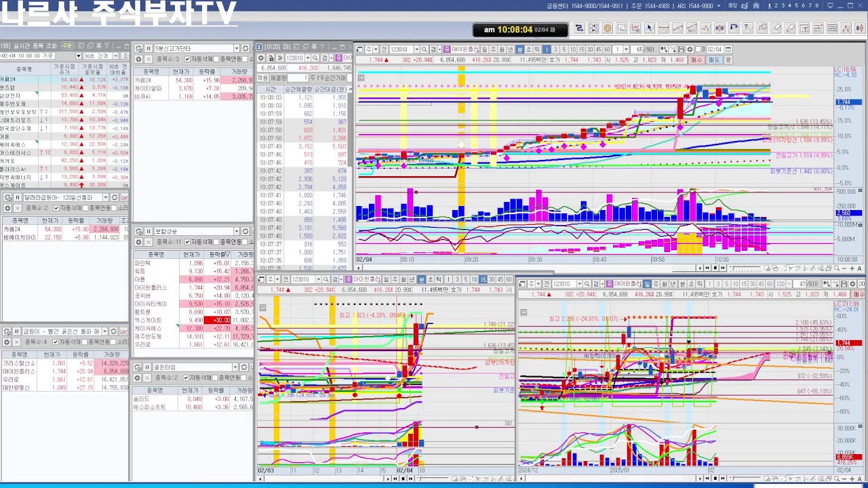The image size is (868, 488).
Task: Open the minute interval dropdown showing 1
Action: pyautogui.click(x=626, y=49)
